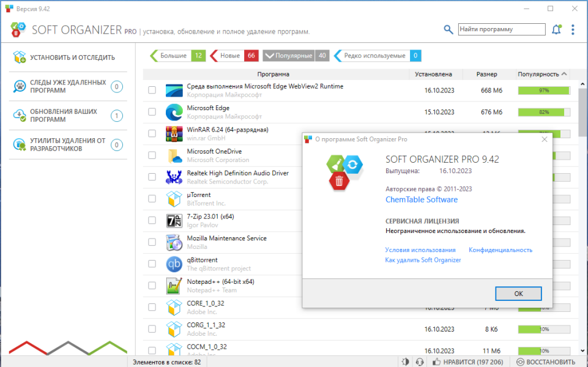Open the notifications bell
588x367 pixels.
pyautogui.click(x=557, y=29)
